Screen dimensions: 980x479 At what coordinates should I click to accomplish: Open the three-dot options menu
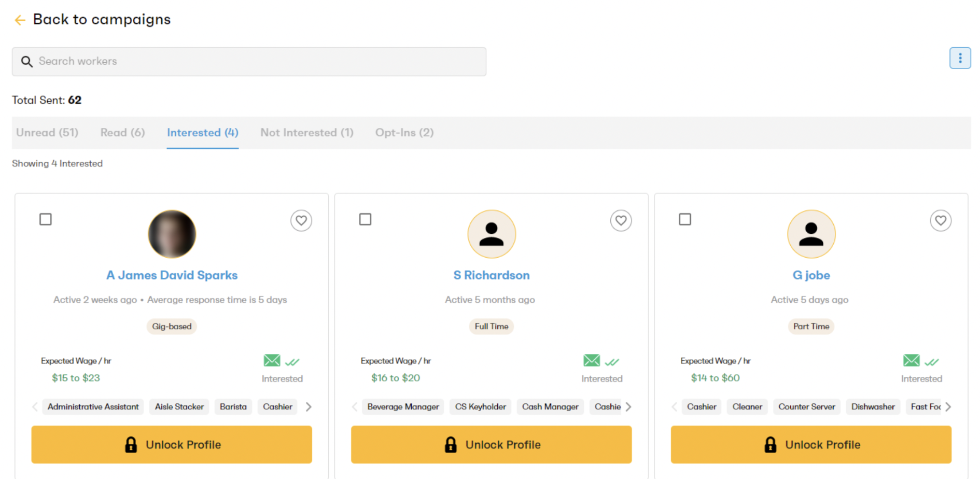(960, 58)
